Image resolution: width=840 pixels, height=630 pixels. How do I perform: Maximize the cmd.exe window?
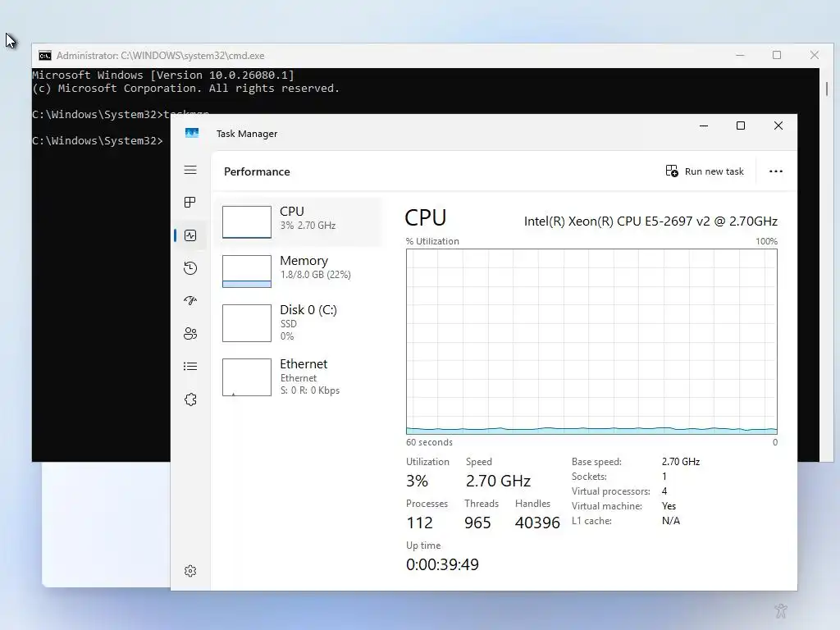click(777, 55)
